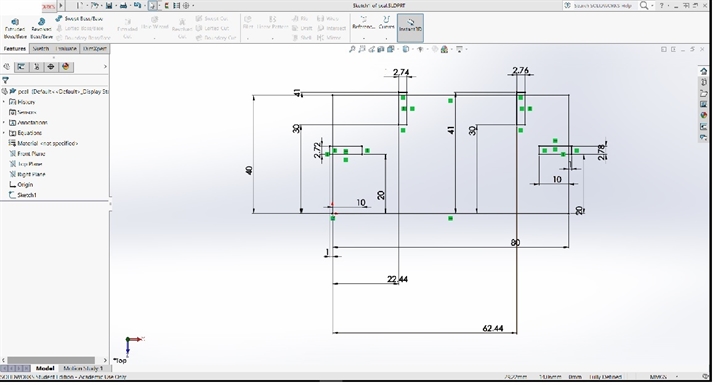Select the Swept Boss/Base tool
Screen dimensions: 715x385
(x=80, y=19)
